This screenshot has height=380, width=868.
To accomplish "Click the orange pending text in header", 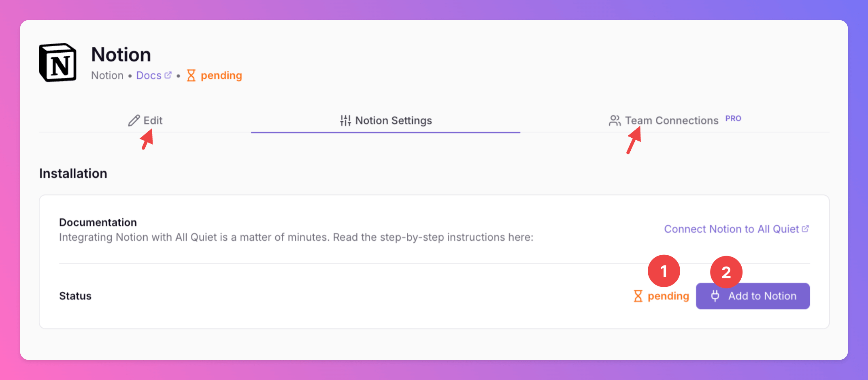I will tap(221, 76).
